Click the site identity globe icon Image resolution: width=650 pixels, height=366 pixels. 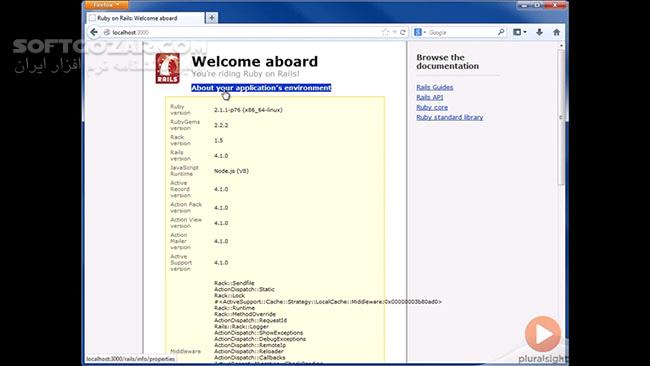(x=107, y=32)
